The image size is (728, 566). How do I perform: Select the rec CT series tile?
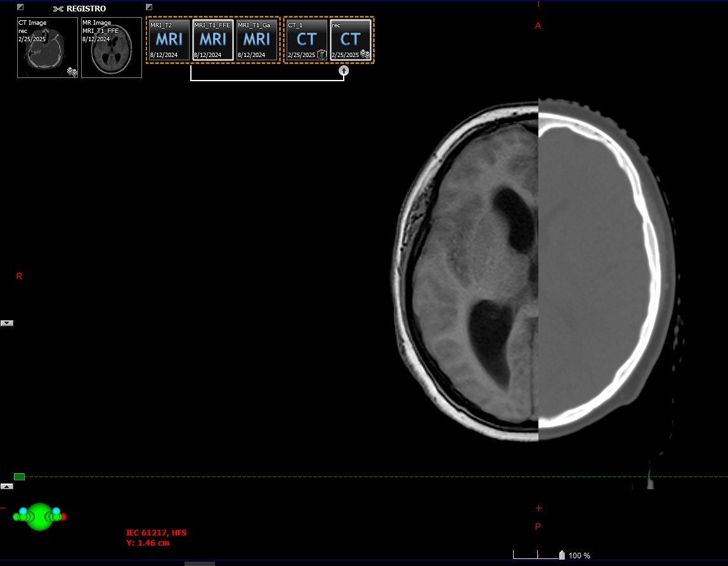coord(350,40)
